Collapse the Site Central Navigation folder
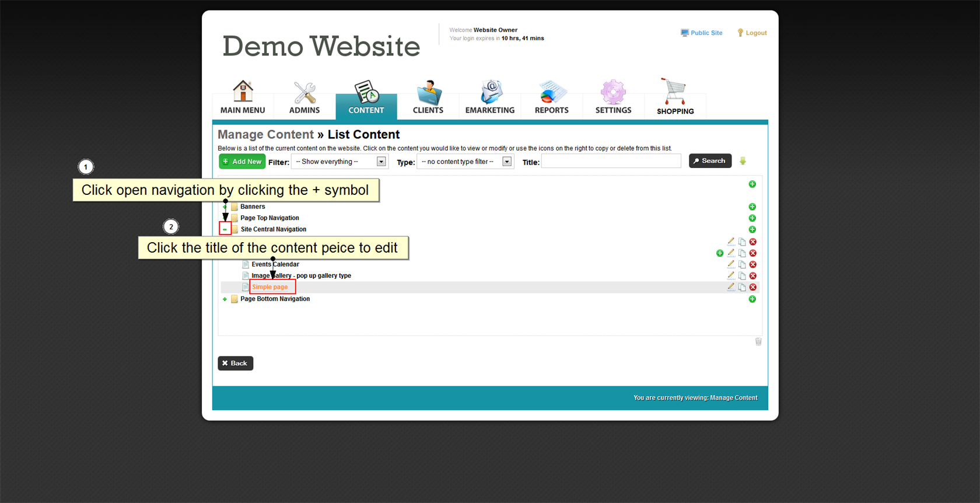The width and height of the screenshot is (980, 503). pos(225,229)
